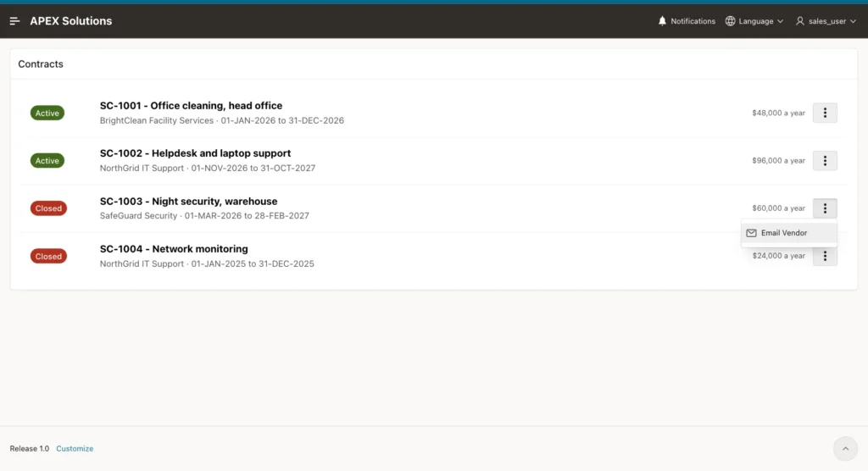Select SC-1002 - Helpdesk and laptop support

pyautogui.click(x=195, y=153)
